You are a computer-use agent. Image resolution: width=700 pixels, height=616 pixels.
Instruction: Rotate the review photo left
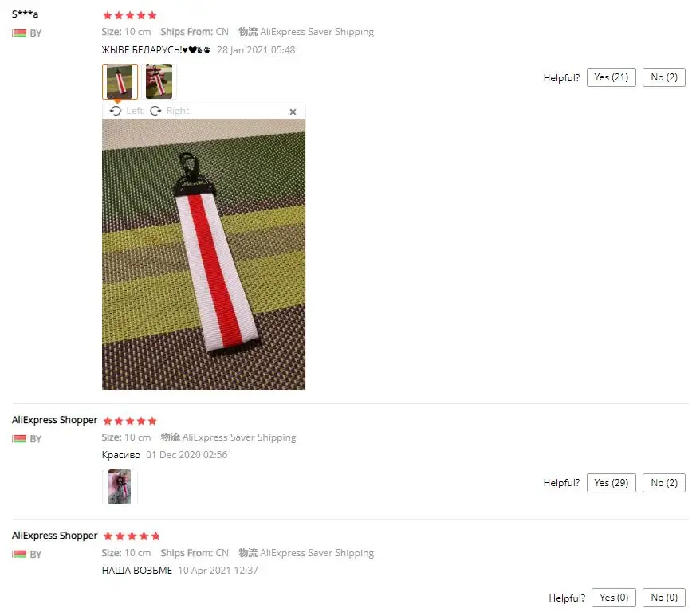click(x=126, y=111)
